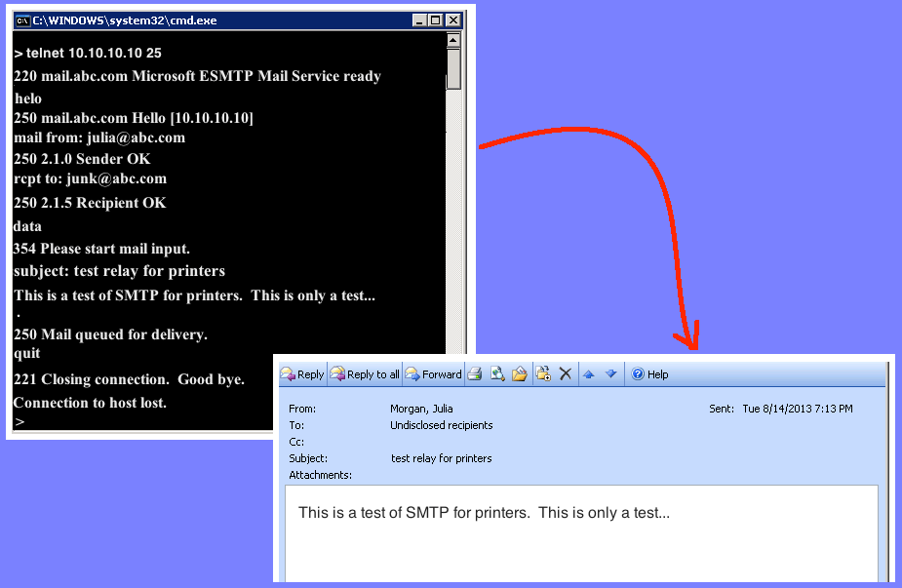The height and width of the screenshot is (588, 902).
Task: Click sender name 'Morgan, Julia'
Action: 421,409
